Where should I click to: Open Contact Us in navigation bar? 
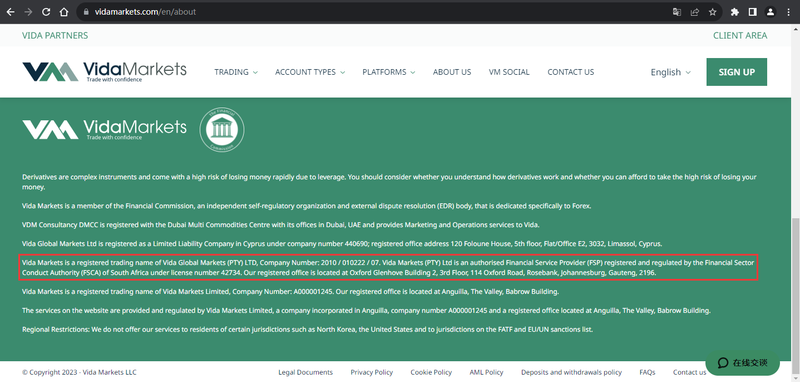570,72
